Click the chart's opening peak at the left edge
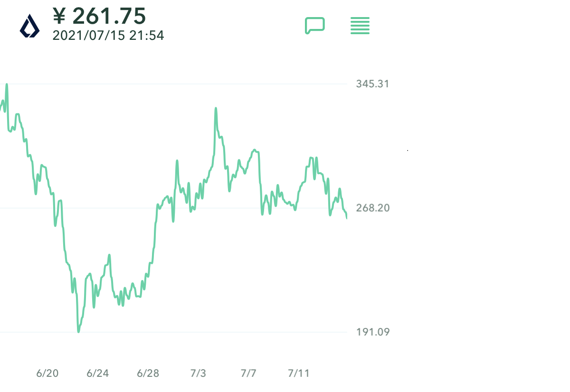The width and height of the screenshot is (570, 392). click(7, 84)
